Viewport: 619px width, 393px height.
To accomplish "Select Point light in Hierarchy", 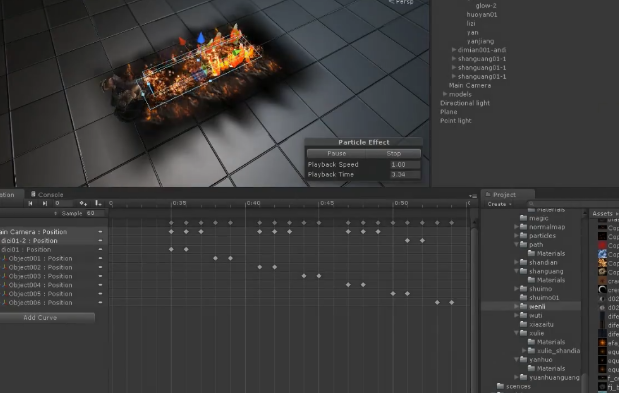I will pyautogui.click(x=456, y=121).
